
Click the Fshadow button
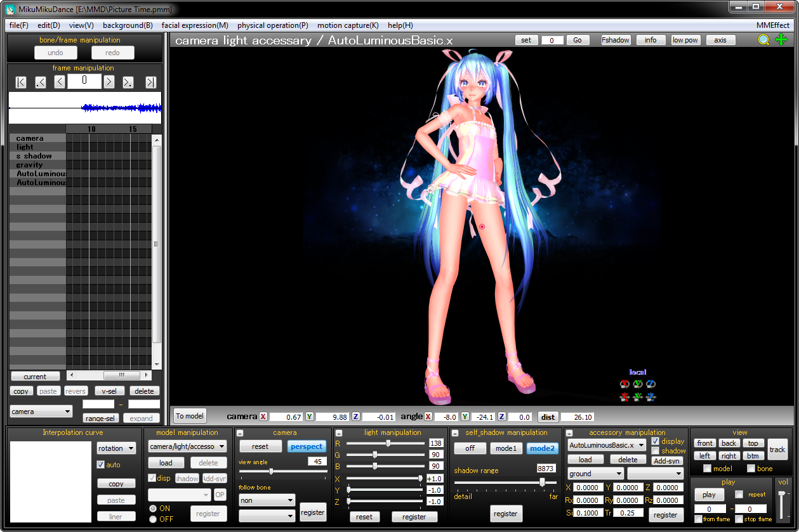coord(616,40)
